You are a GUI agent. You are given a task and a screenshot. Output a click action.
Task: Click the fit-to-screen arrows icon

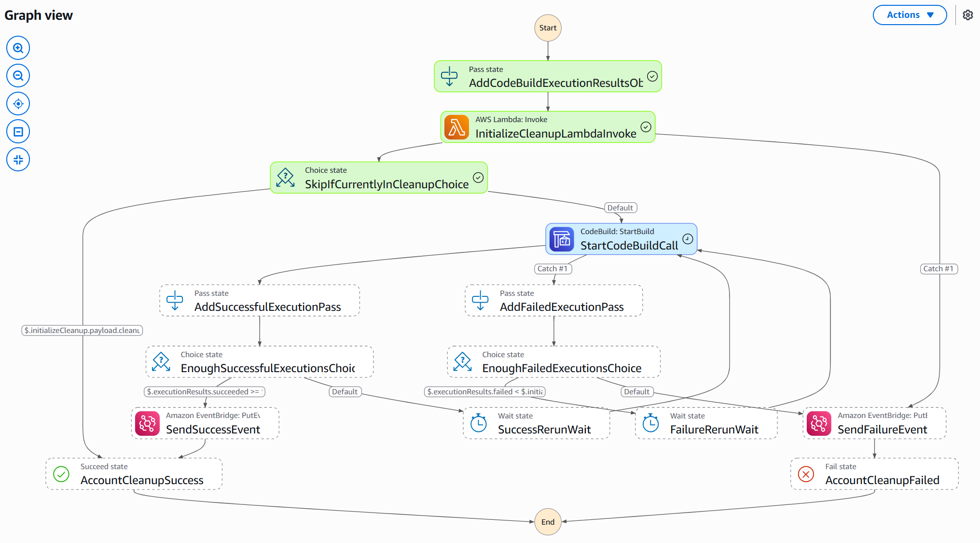(x=18, y=160)
